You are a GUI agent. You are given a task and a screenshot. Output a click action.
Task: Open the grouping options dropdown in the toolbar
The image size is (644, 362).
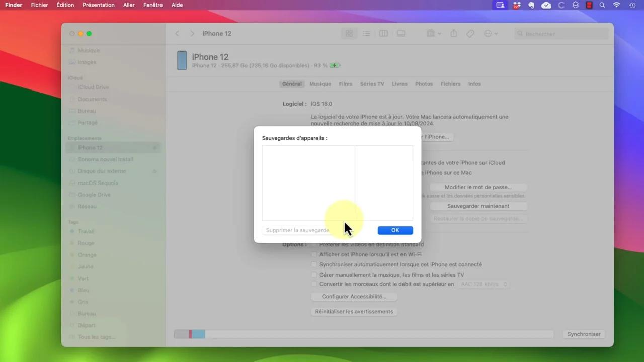point(432,33)
